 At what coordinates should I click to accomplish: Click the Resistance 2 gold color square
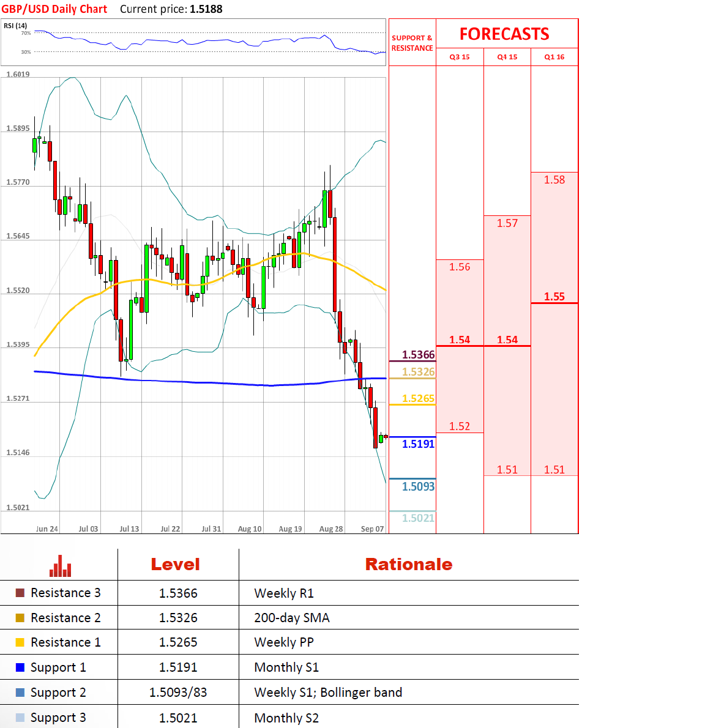pyautogui.click(x=20, y=618)
